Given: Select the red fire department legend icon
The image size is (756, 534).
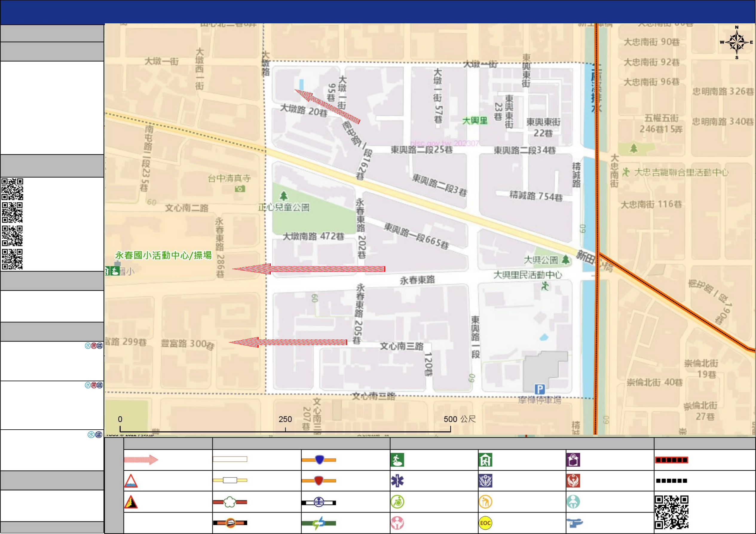Looking at the screenshot, I should click(x=573, y=481).
